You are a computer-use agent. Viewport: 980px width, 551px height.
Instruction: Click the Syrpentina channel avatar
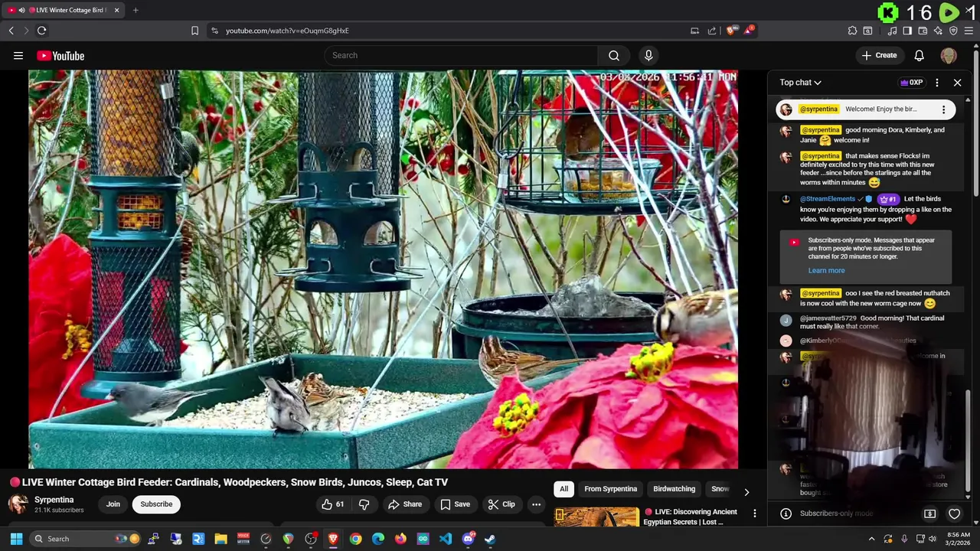pyautogui.click(x=18, y=504)
